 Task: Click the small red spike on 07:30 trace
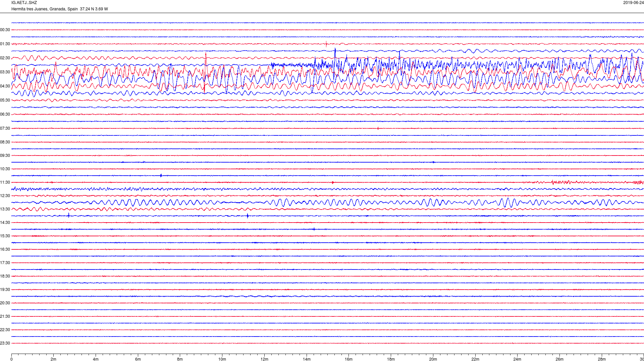coord(378,128)
